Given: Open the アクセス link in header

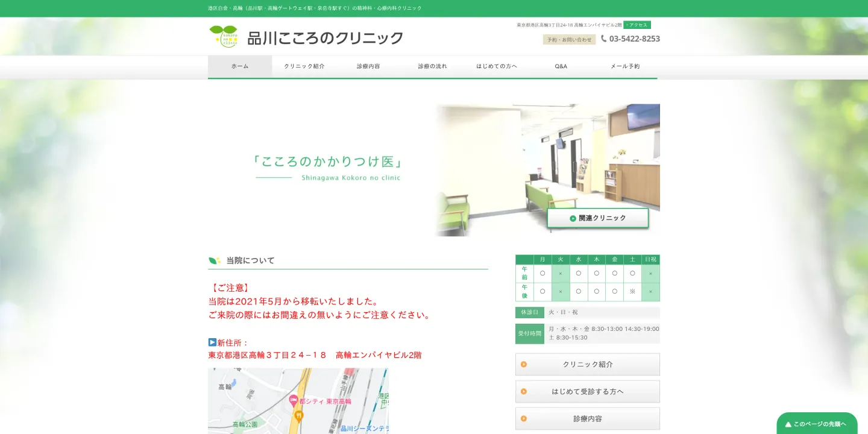Looking at the screenshot, I should click(637, 25).
